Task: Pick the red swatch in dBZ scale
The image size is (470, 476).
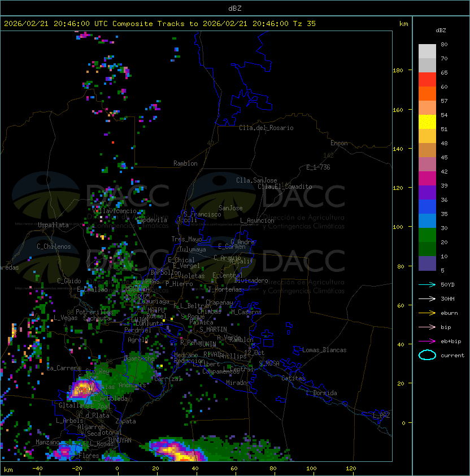Action: [x=427, y=80]
